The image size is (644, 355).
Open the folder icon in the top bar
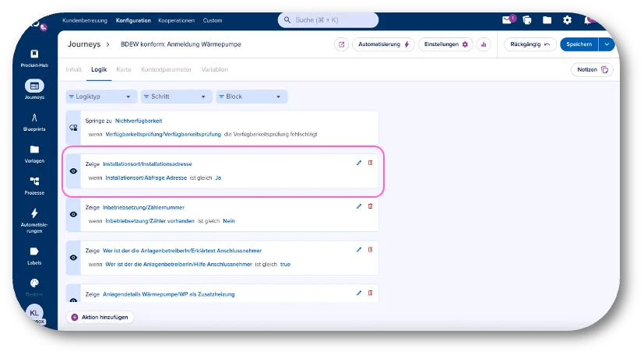547,19
